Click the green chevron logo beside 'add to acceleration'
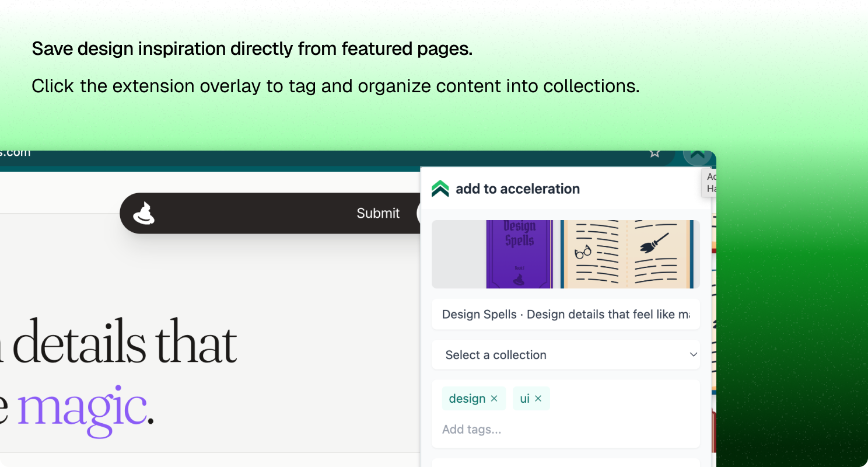 click(440, 188)
